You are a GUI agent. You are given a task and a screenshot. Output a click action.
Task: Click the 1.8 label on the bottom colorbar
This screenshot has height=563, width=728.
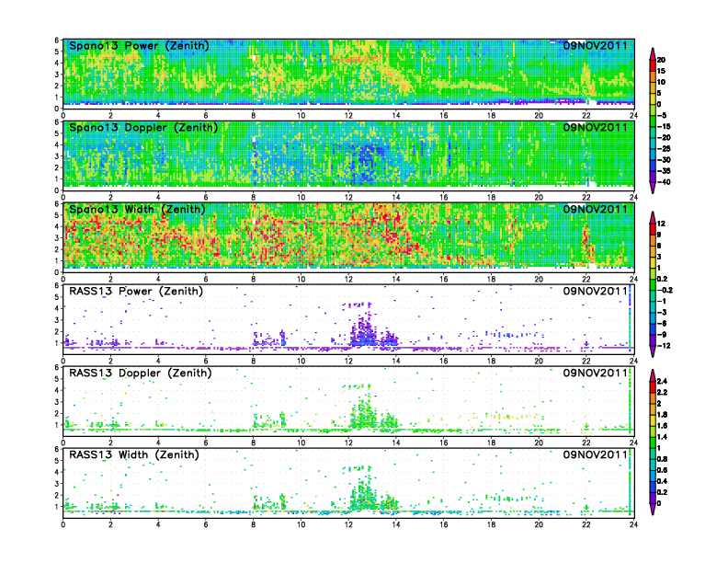pyautogui.click(x=662, y=414)
